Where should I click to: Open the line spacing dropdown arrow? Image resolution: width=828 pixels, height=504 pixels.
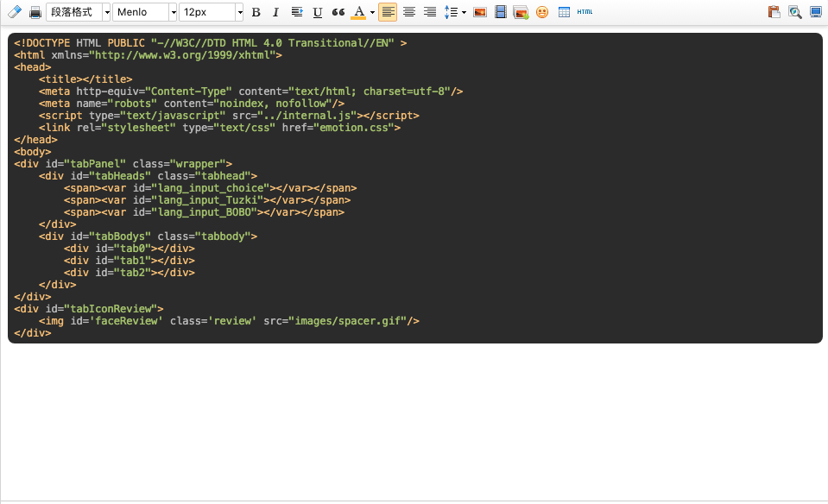tap(464, 11)
